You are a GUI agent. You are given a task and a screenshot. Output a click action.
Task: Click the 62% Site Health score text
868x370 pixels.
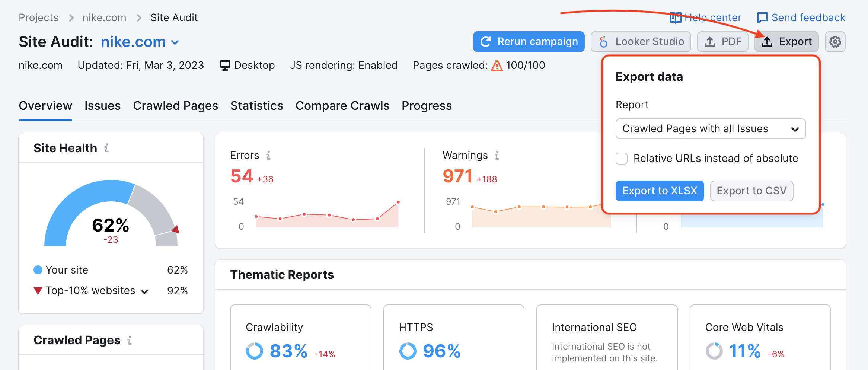coord(111,225)
